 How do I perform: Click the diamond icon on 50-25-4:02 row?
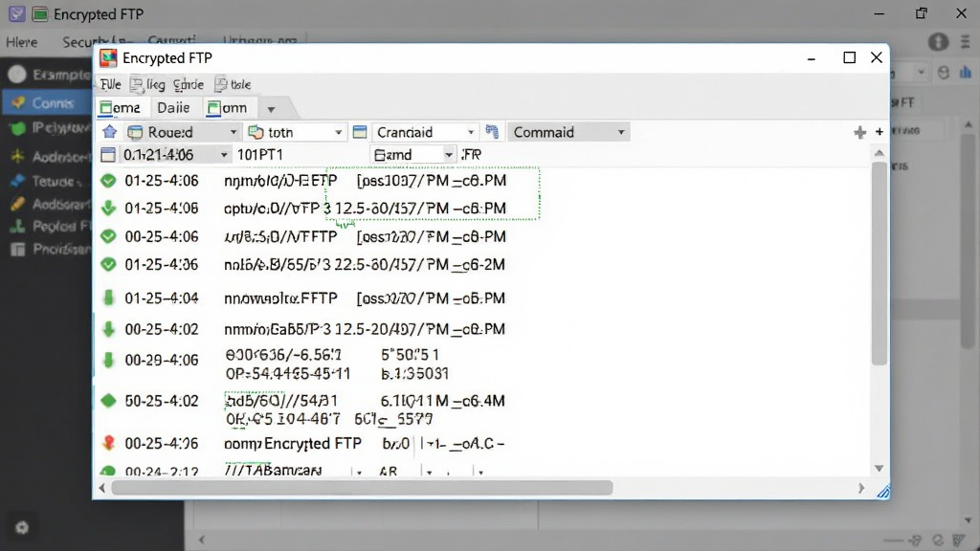[x=108, y=401]
